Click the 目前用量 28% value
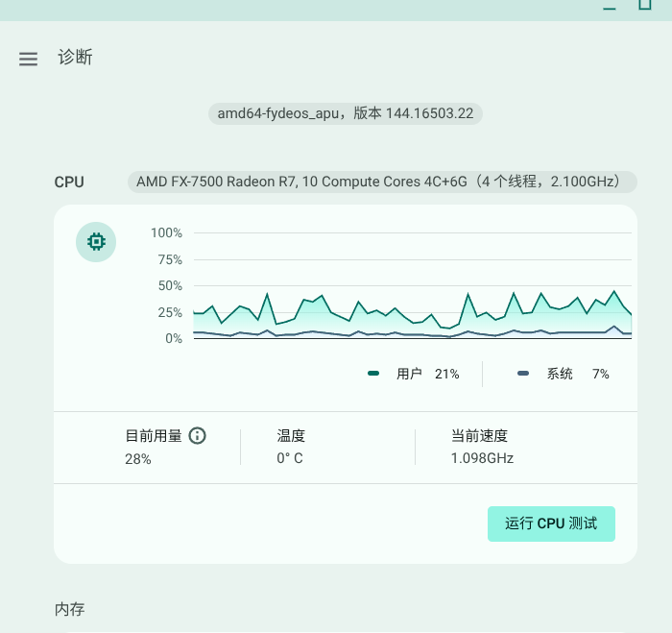 coord(138,459)
